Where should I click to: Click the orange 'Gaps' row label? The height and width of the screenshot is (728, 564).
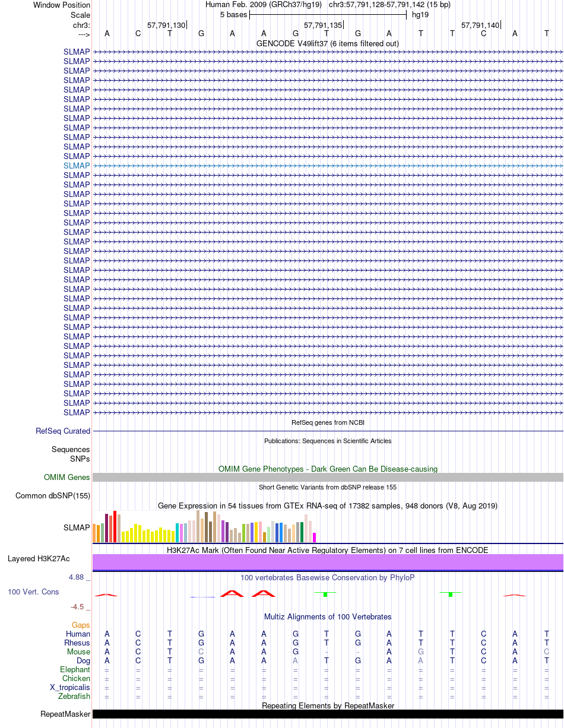pos(81,625)
